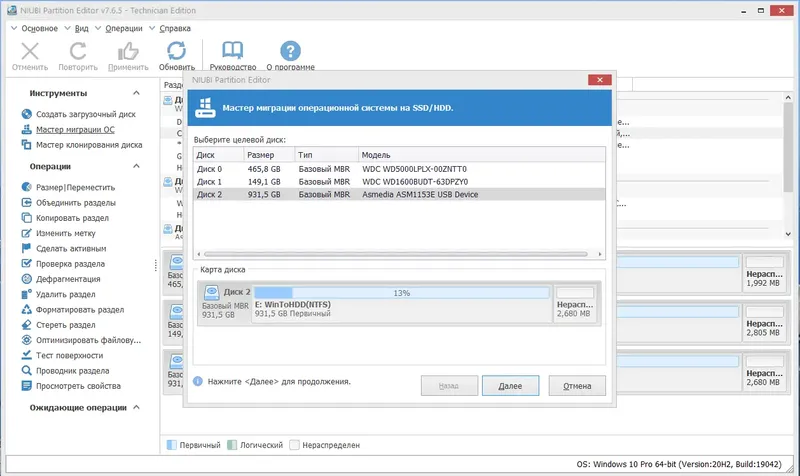The image size is (800, 476).
Task: Select Сделать активным flag operation
Action: pos(71,248)
